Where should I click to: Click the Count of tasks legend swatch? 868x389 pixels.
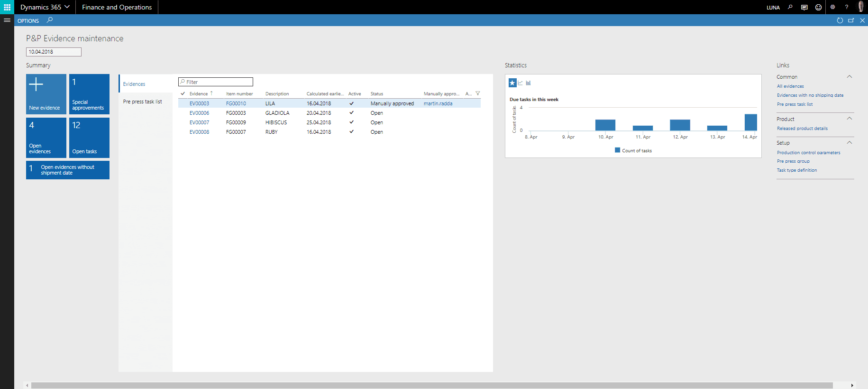pos(617,150)
